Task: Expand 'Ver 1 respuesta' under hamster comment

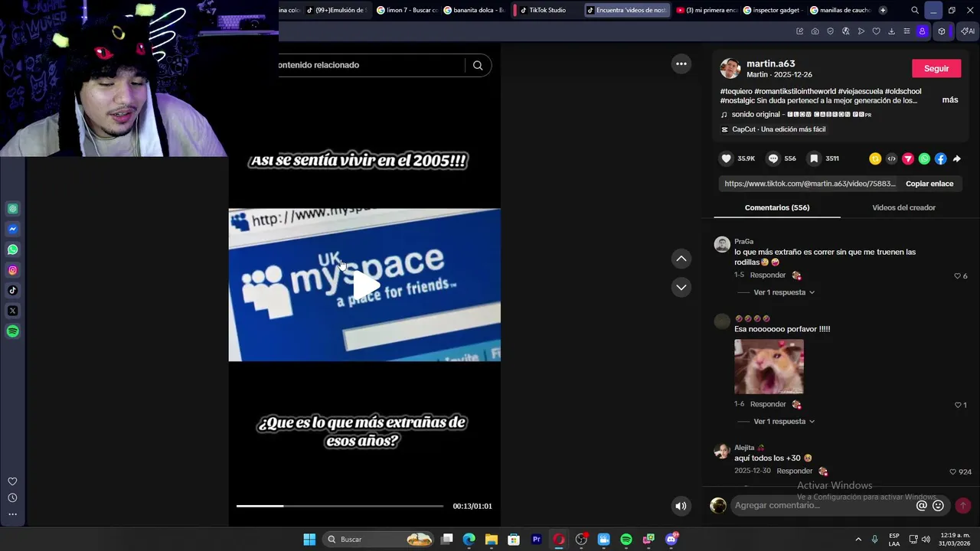Action: (x=784, y=422)
